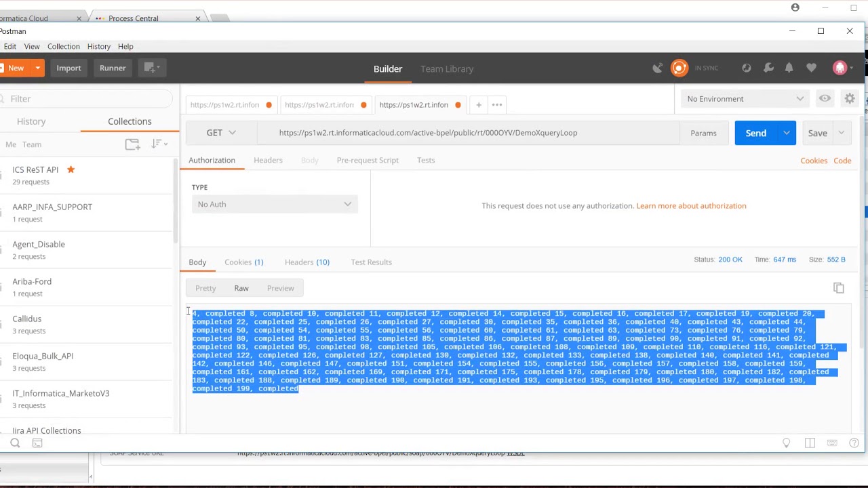Image resolution: width=868 pixels, height=488 pixels.
Task: Open the No Auth type dropdown
Action: (275, 204)
